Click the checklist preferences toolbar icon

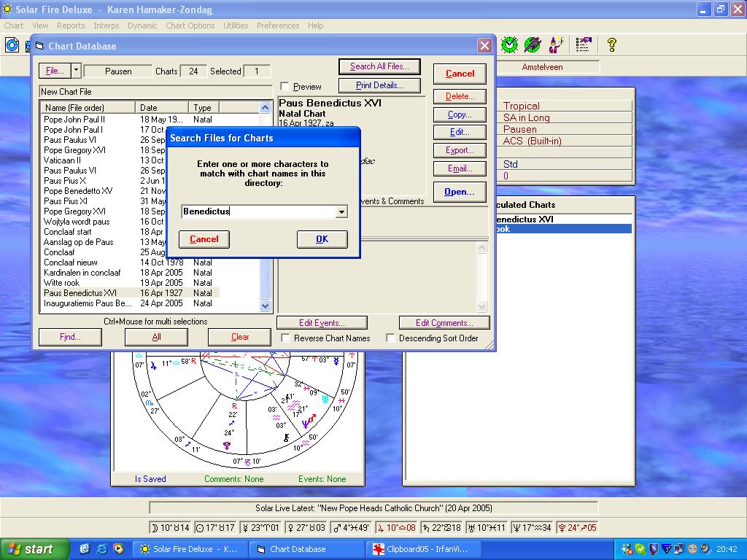point(583,45)
